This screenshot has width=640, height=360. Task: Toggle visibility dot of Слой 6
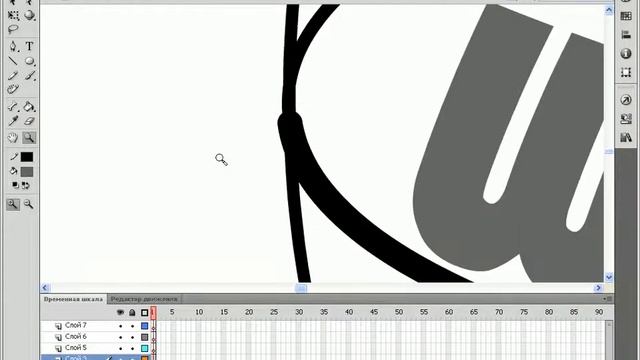tap(120, 338)
